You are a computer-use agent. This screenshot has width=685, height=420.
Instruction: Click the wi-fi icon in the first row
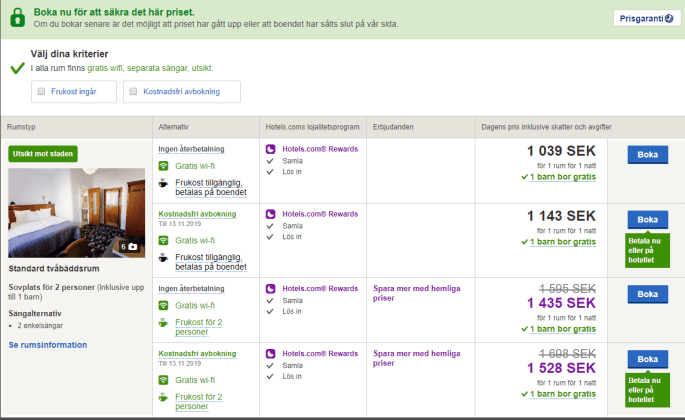[x=163, y=166]
